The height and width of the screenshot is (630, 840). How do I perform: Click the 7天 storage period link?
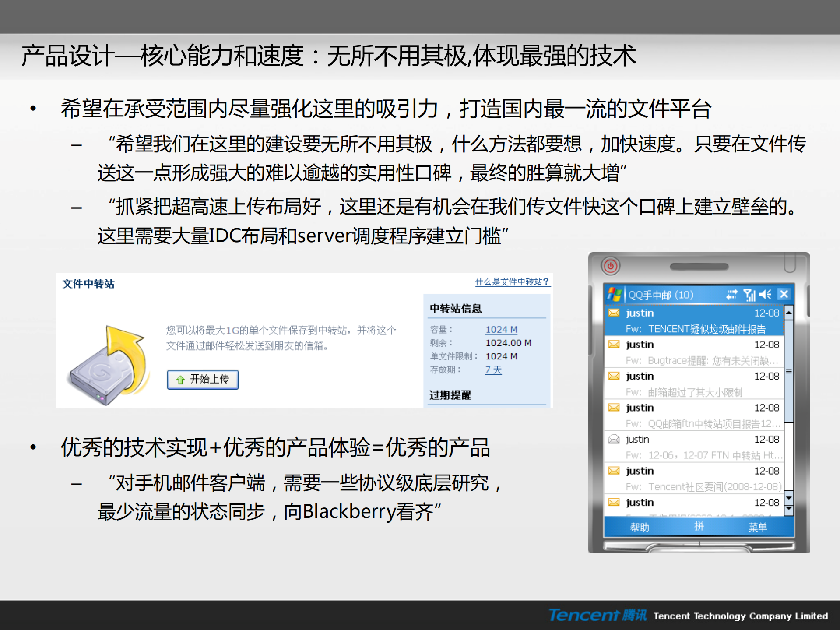coord(493,370)
